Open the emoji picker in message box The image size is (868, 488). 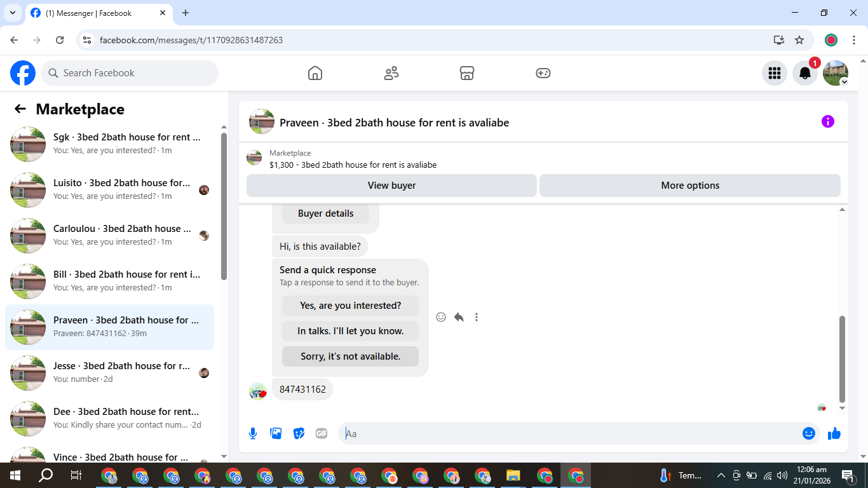point(809,433)
